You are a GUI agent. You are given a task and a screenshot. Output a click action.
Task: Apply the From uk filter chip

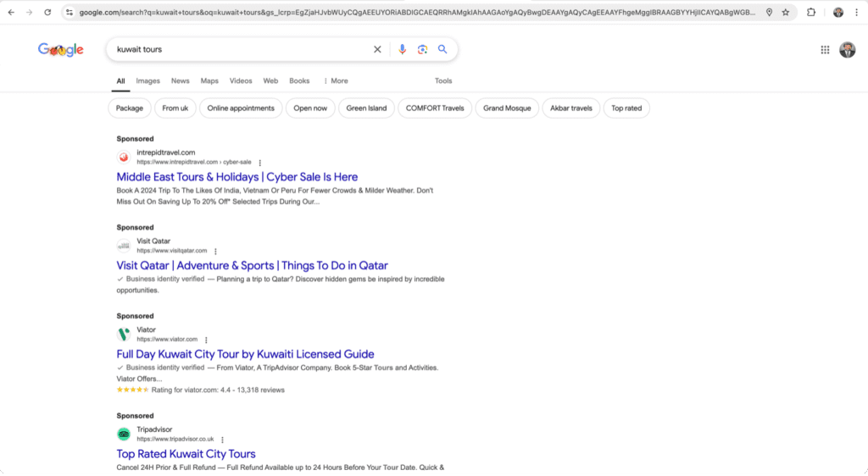pyautogui.click(x=175, y=108)
